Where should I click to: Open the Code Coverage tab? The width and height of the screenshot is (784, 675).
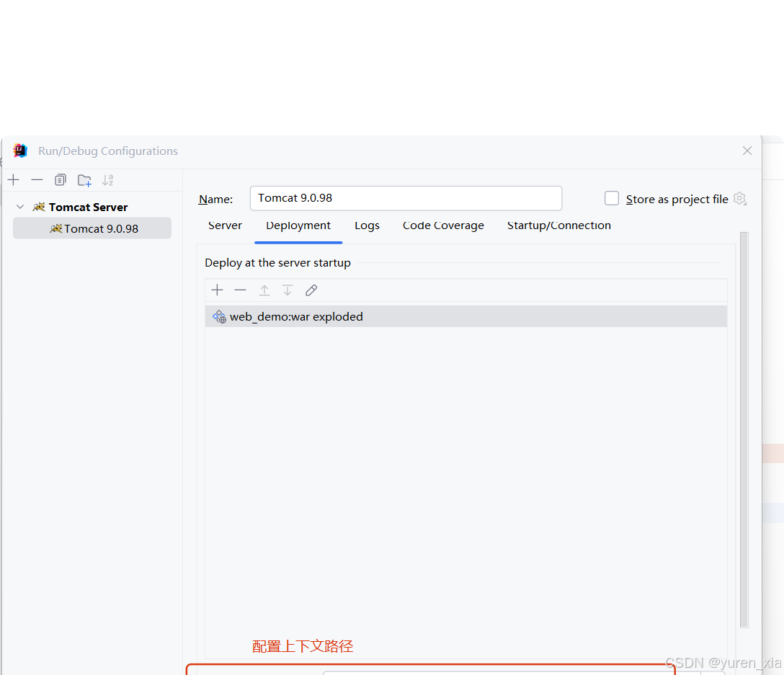click(443, 225)
